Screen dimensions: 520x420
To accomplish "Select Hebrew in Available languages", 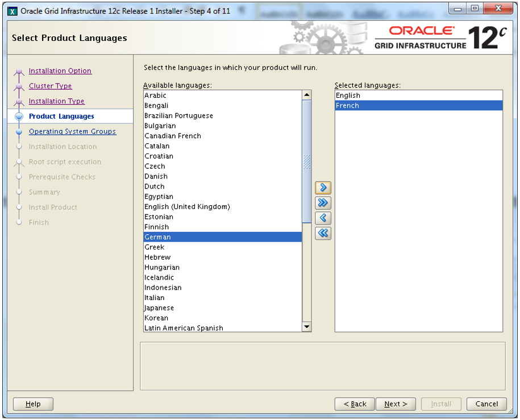I will [223, 257].
